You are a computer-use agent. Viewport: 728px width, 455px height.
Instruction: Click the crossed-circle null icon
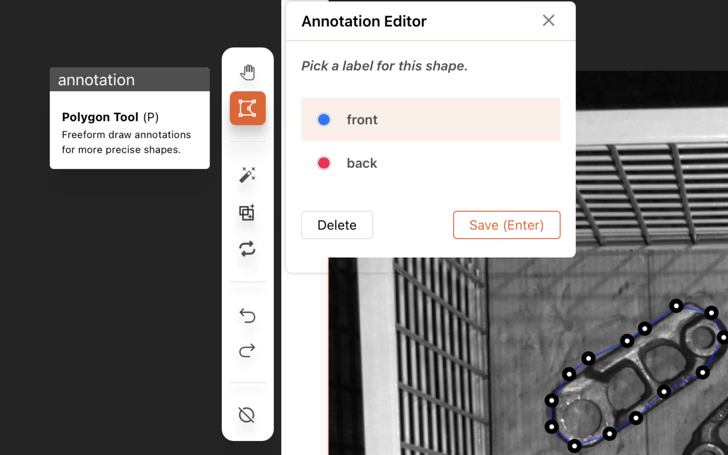(247, 415)
